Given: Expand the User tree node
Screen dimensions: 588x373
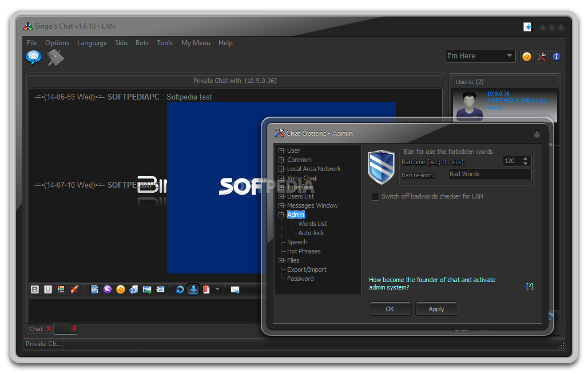Looking at the screenshot, I should coord(281,151).
